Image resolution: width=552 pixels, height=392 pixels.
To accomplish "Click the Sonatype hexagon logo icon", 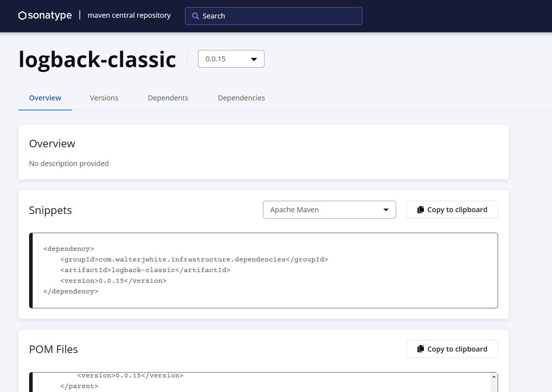I will click(x=22, y=16).
